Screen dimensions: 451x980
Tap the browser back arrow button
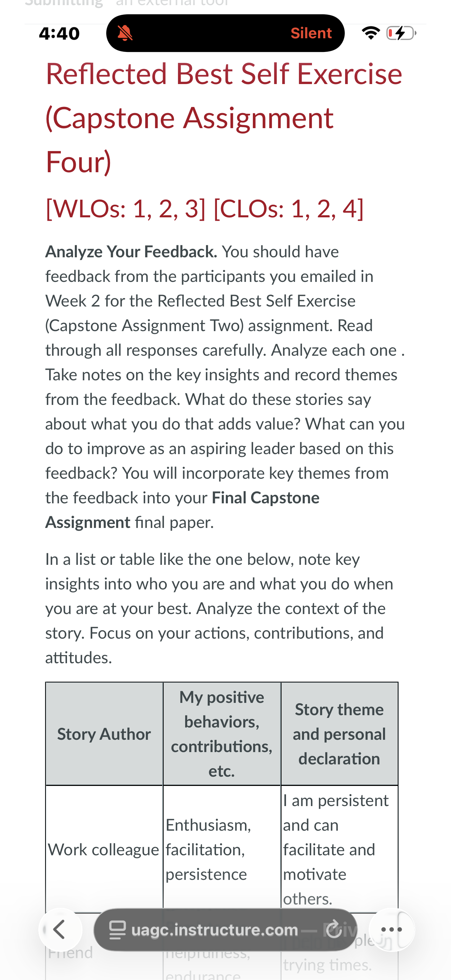60,929
